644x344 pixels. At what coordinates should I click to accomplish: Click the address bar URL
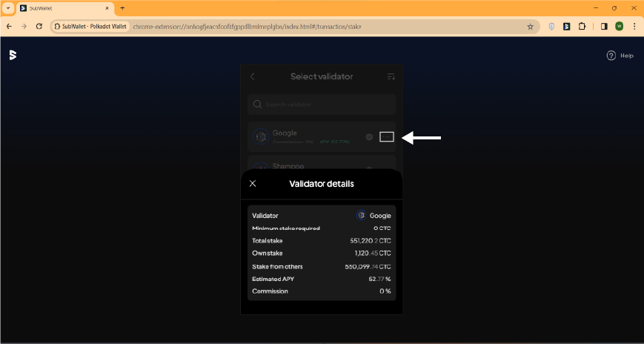(248, 26)
